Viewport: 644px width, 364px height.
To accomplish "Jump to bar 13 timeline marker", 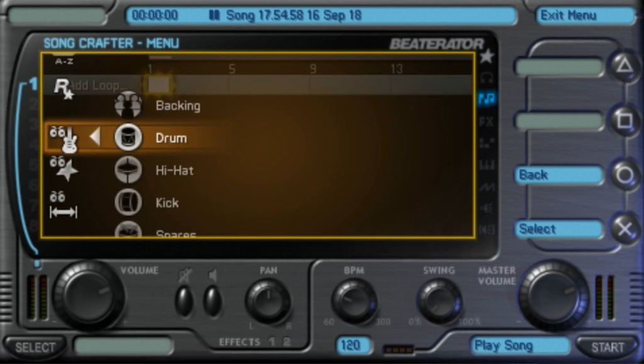I will 396,69.
